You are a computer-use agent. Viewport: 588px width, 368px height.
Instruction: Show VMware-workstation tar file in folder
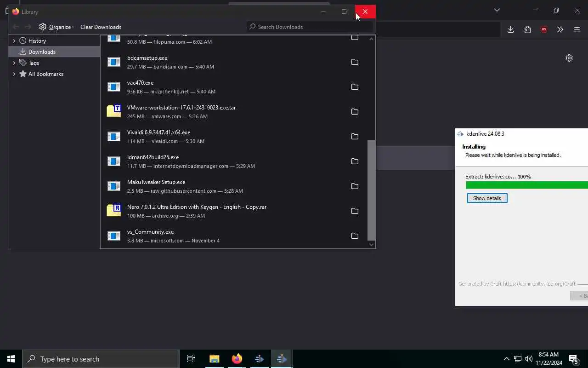coord(355,112)
